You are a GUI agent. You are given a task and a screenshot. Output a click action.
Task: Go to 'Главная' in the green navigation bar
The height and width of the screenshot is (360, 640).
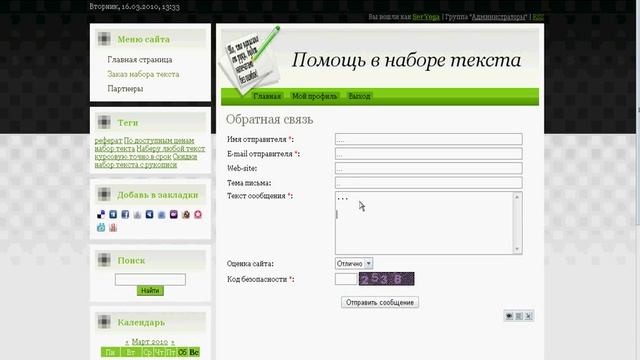[x=267, y=96]
